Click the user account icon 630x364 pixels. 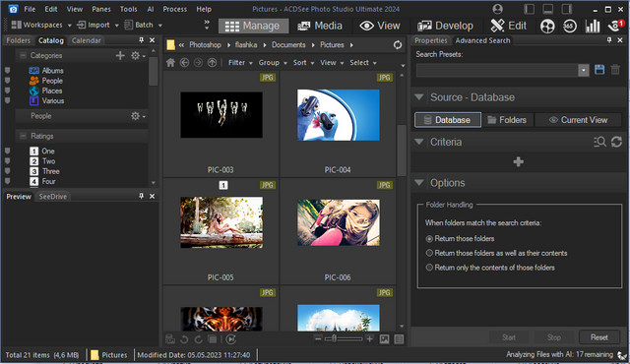pyautogui.click(x=497, y=9)
